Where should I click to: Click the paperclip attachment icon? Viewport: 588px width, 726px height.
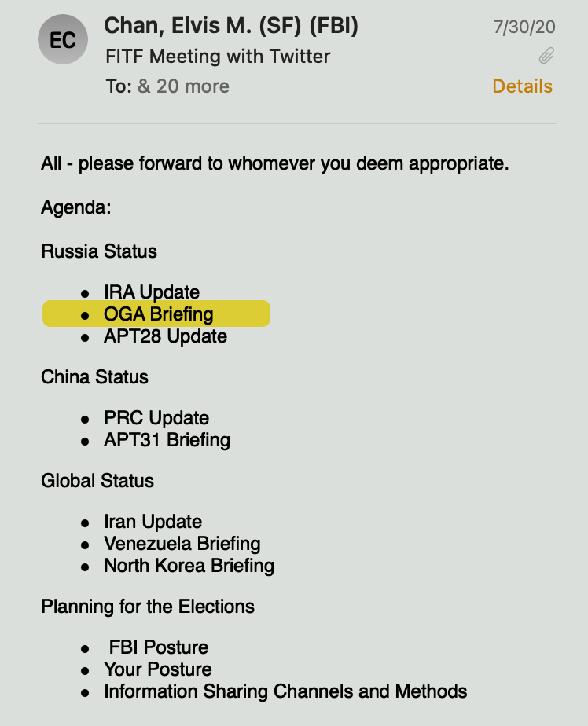pos(546,56)
